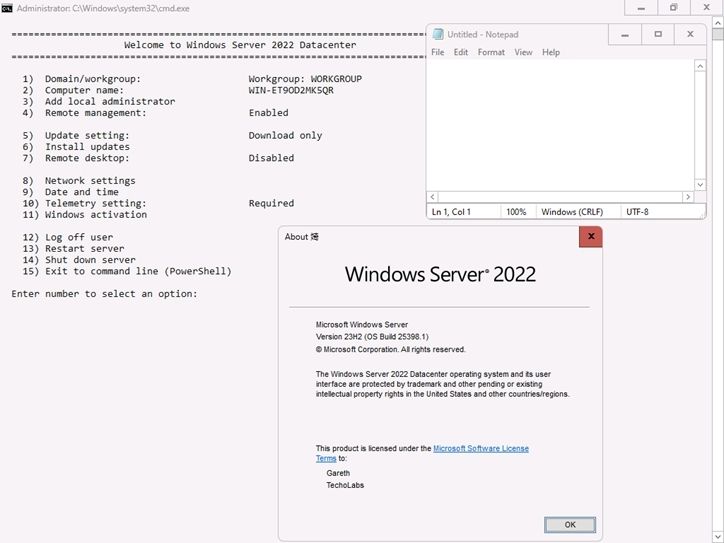Close the Notepad window
Viewport: 724px width, 543px height.
coord(690,34)
